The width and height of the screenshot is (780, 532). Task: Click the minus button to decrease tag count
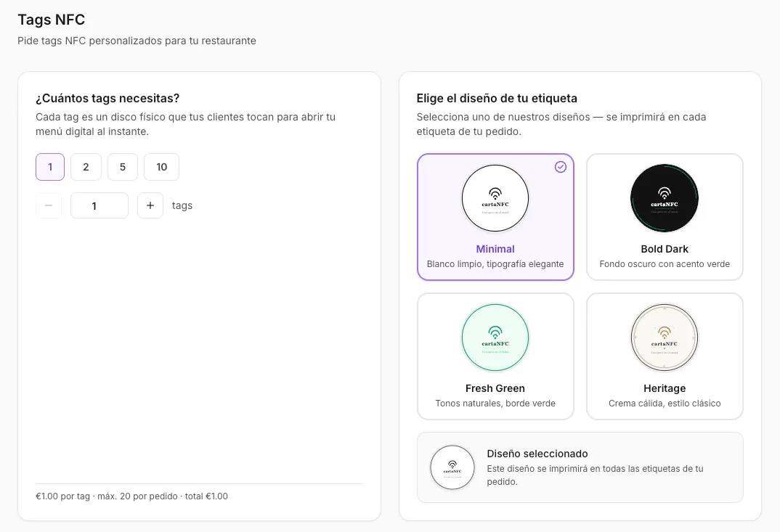click(x=49, y=205)
